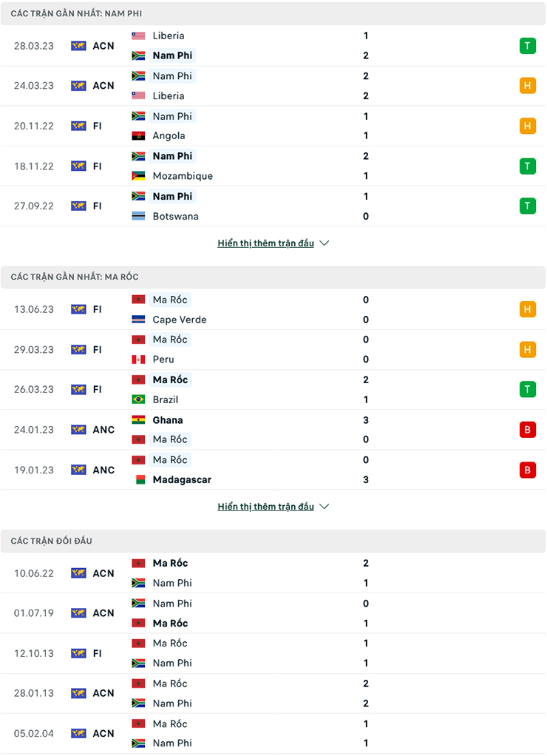Click red B badge for 24.01.23 match
Image resolution: width=547 pixels, height=756 pixels.
click(527, 430)
